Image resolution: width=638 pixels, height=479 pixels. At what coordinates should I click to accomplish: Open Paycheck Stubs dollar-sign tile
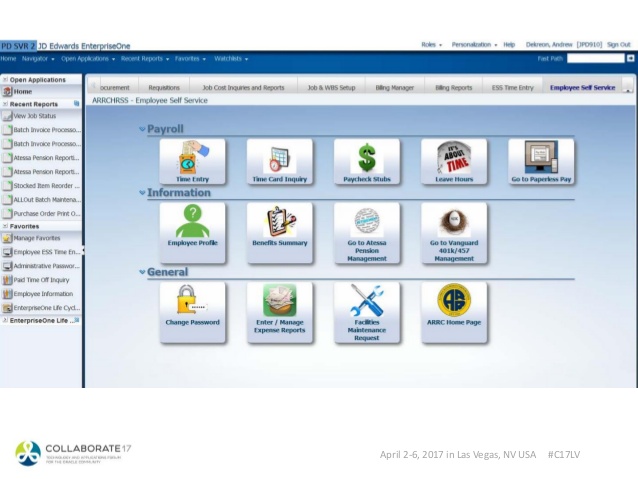coord(367,162)
